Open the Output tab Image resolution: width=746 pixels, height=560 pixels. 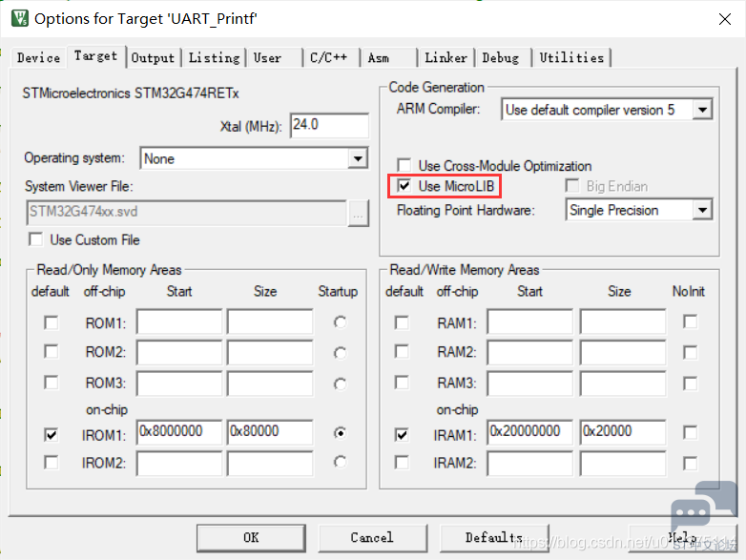pyautogui.click(x=154, y=58)
